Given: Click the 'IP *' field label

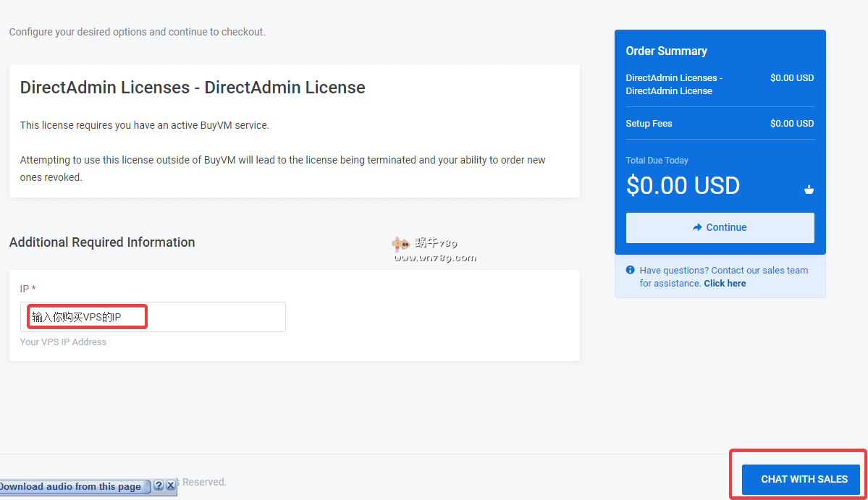Looking at the screenshot, I should [x=28, y=289].
